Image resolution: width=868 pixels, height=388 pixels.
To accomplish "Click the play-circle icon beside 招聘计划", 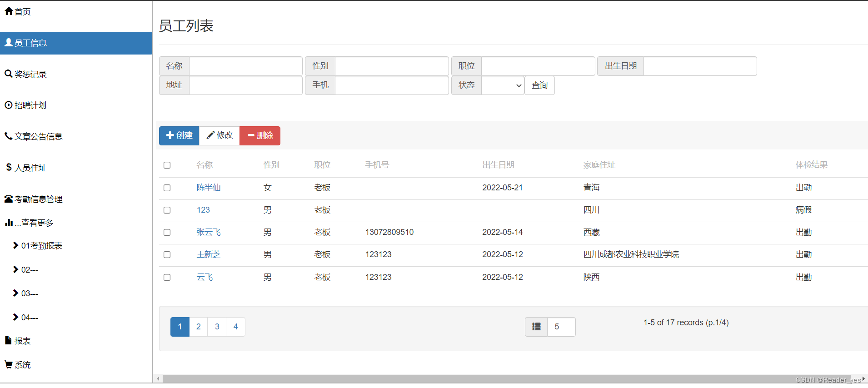I will coord(9,105).
